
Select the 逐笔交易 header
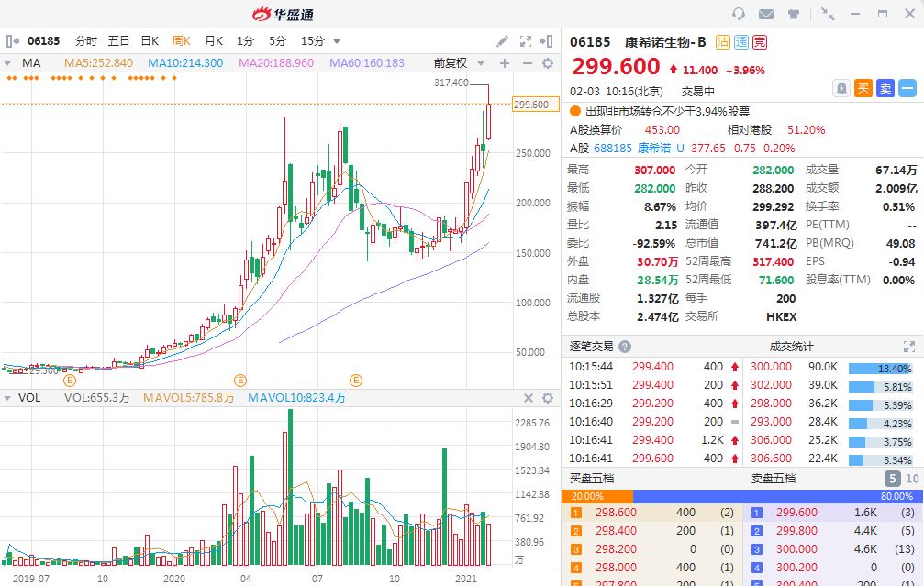pos(591,347)
